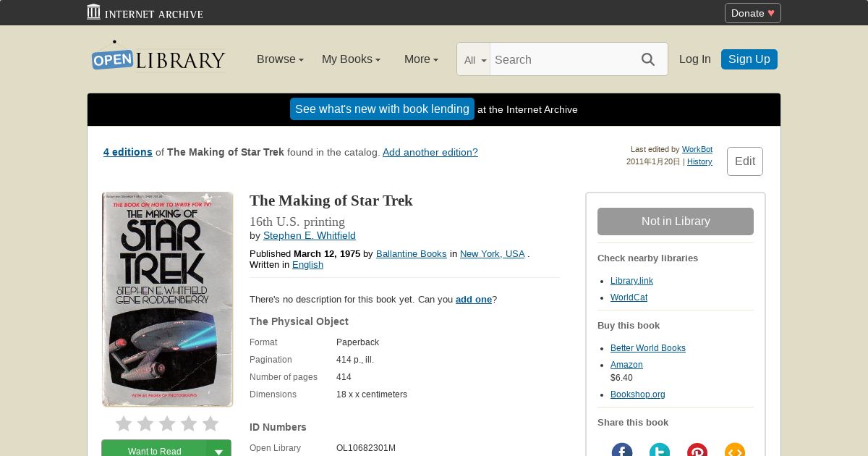Open the Better World Books link
Image resolution: width=868 pixels, height=456 pixels.
coord(648,348)
